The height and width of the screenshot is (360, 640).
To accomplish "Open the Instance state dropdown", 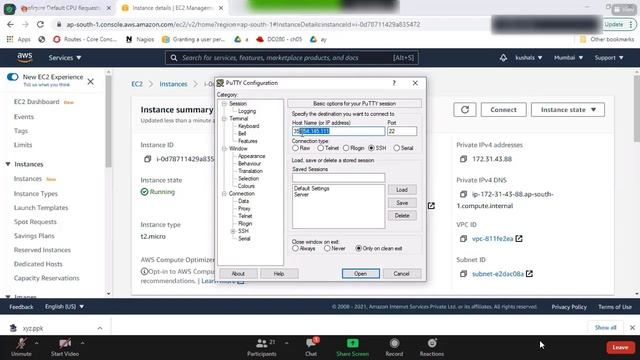I will tap(568, 110).
